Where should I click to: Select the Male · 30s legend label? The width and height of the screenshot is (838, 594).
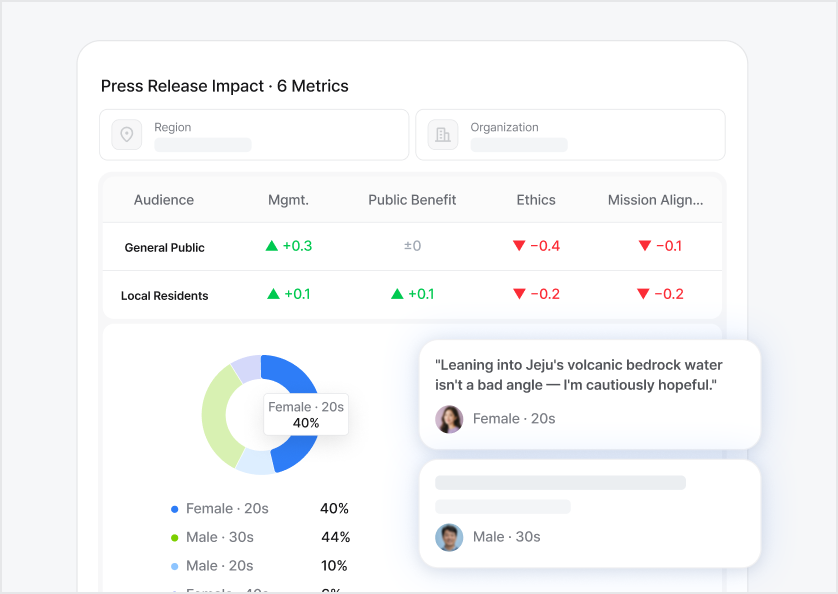[220, 537]
